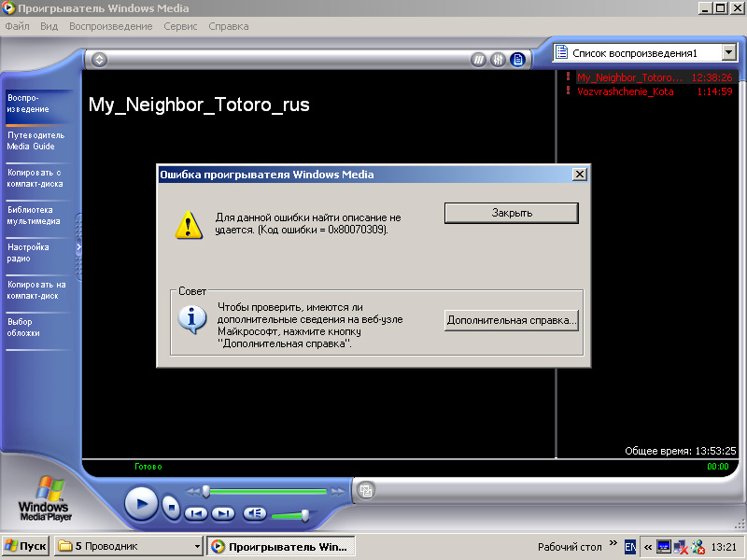Close the error dialog with the X
Screen dimensions: 747x560
579,175
